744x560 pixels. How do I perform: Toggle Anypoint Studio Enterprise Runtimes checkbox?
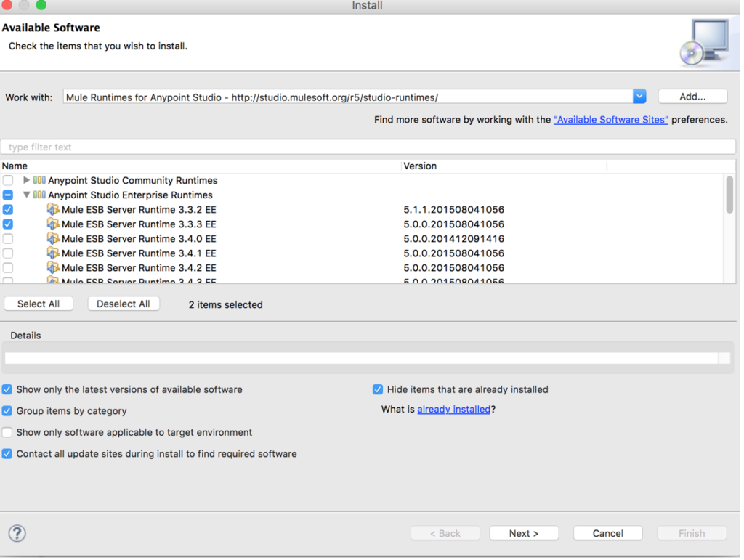(7, 195)
